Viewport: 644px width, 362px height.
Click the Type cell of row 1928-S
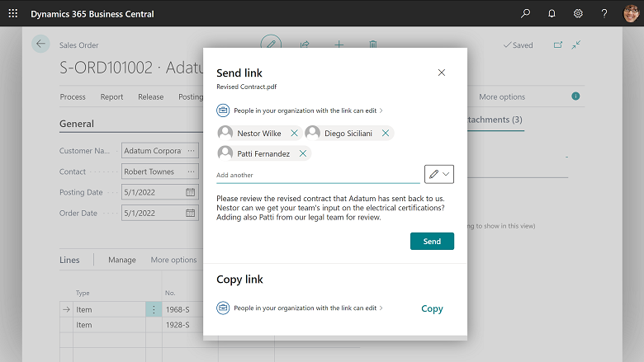coord(109,325)
